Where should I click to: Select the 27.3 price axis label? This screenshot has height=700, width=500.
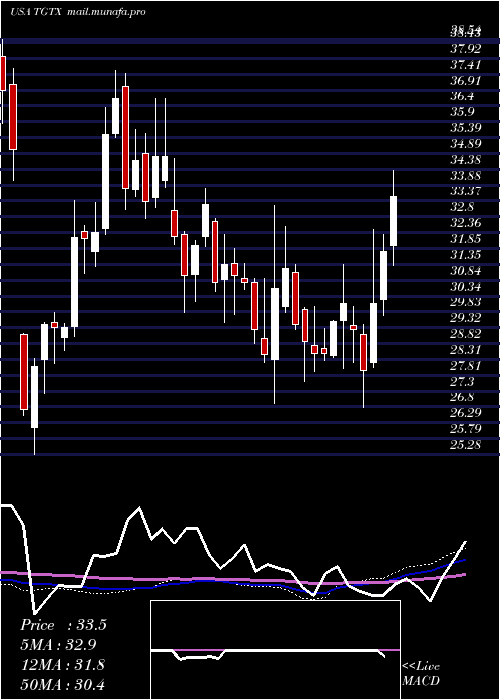[x=463, y=381]
